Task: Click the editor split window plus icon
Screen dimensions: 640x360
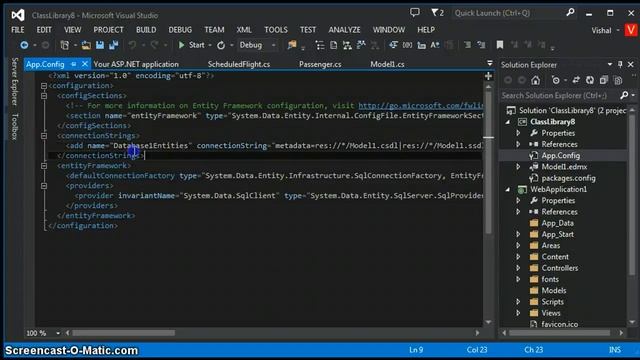Action: pos(488,76)
